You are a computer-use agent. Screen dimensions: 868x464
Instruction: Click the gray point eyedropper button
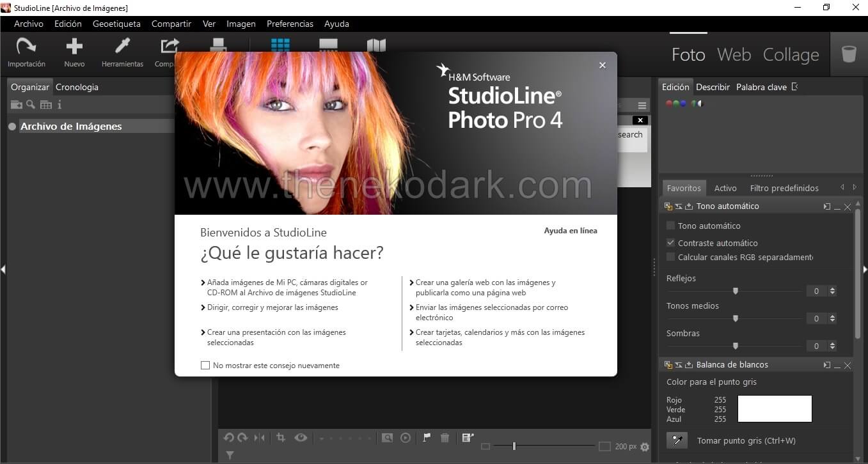pos(677,440)
